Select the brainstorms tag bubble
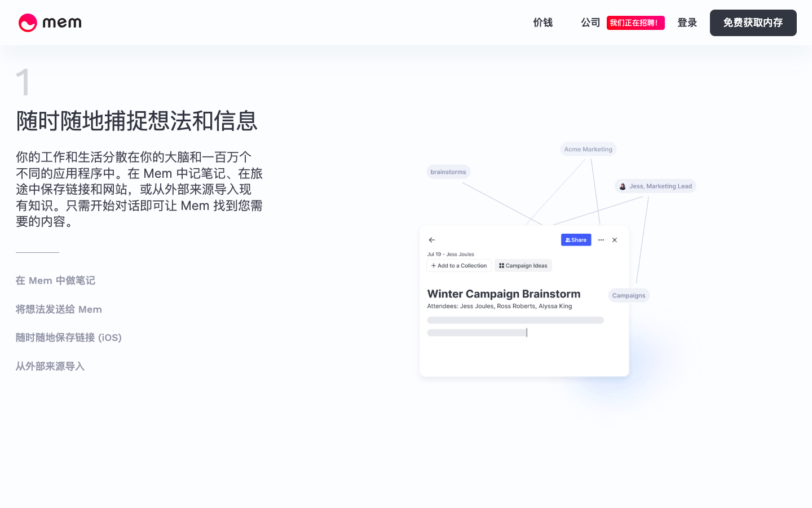This screenshot has height=508, width=812. pos(448,172)
